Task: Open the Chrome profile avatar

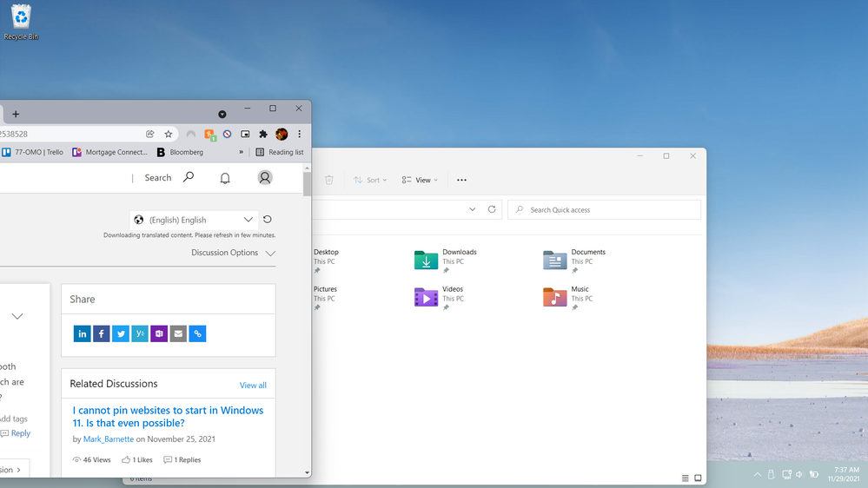Action: point(282,134)
